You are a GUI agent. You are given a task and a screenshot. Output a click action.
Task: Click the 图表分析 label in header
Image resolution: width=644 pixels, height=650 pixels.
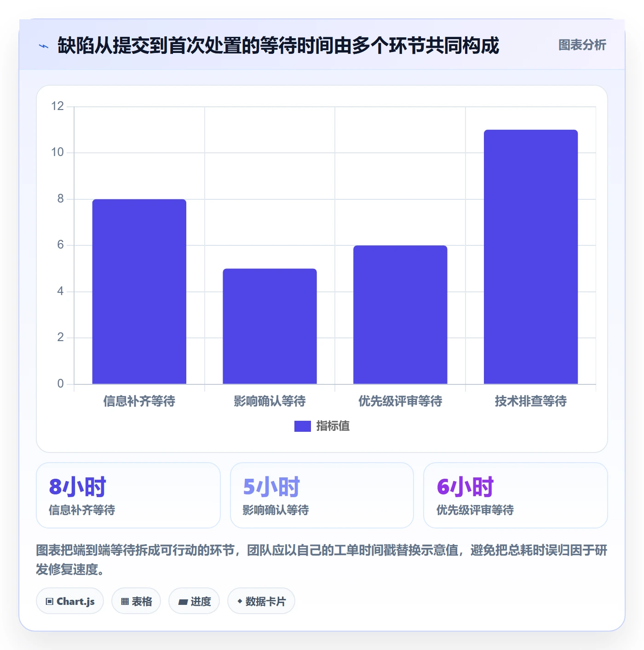(x=582, y=45)
